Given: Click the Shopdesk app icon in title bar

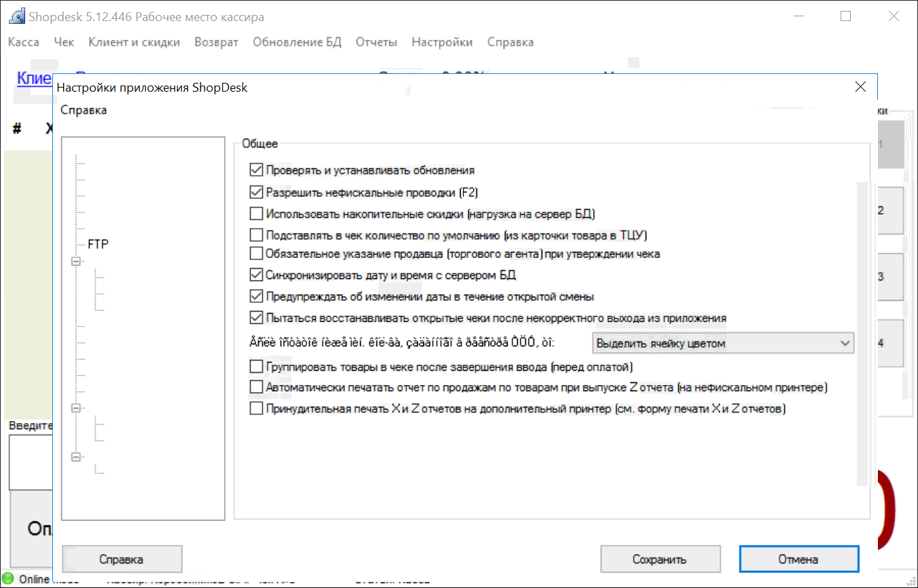Looking at the screenshot, I should click(x=16, y=16).
